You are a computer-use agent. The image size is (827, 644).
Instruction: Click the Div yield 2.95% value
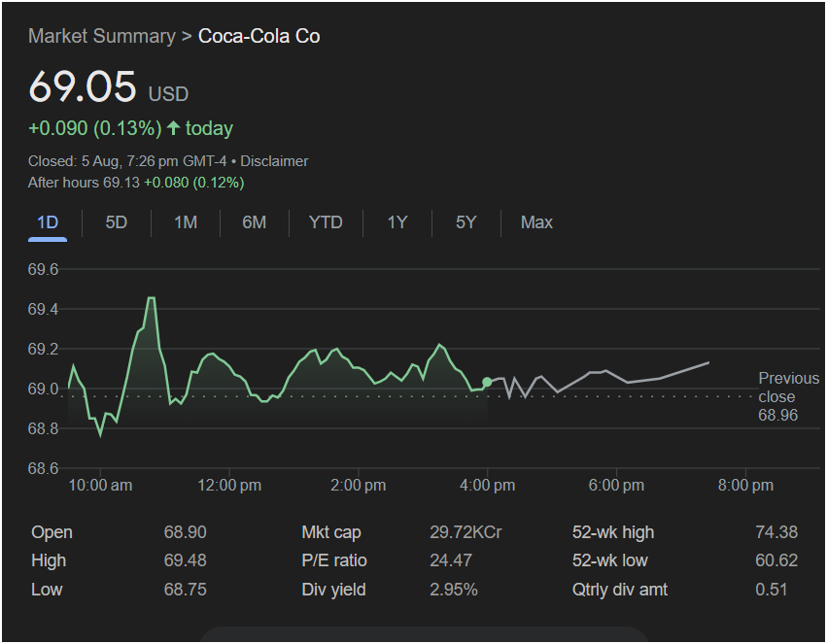454,589
